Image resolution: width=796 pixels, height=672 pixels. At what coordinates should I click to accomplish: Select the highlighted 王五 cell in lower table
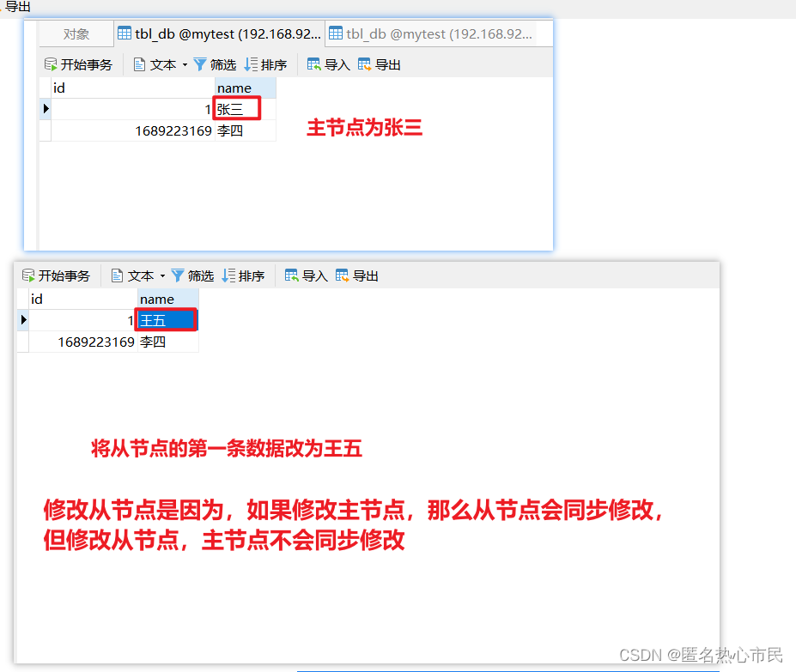tap(167, 320)
